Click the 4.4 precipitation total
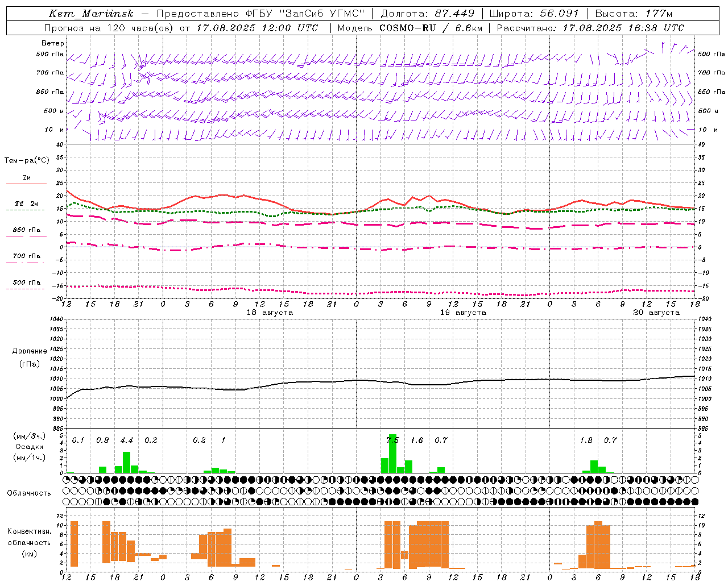The height and width of the screenshot is (582, 728). pos(126,440)
